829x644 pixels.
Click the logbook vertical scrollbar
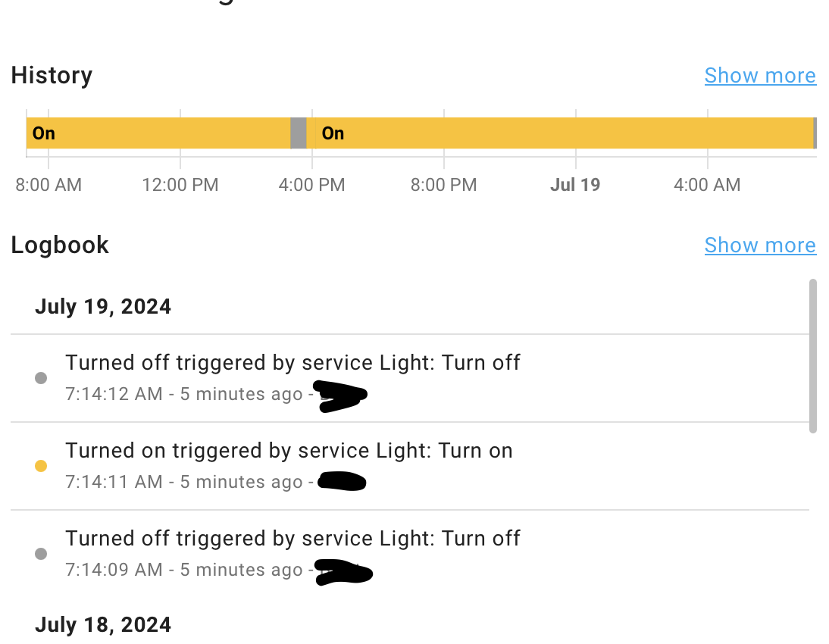coord(812,356)
